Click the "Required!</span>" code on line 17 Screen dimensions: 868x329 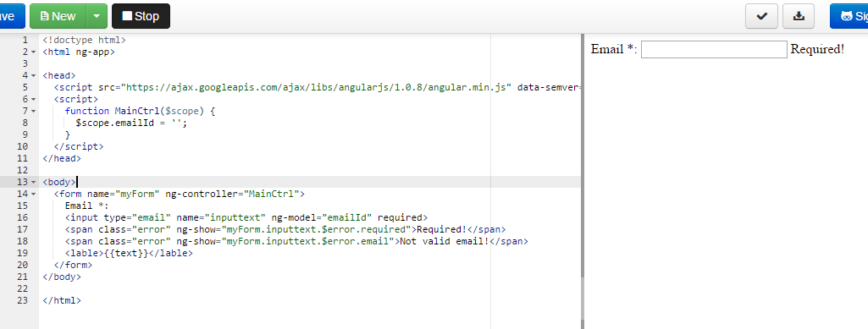tap(462, 229)
